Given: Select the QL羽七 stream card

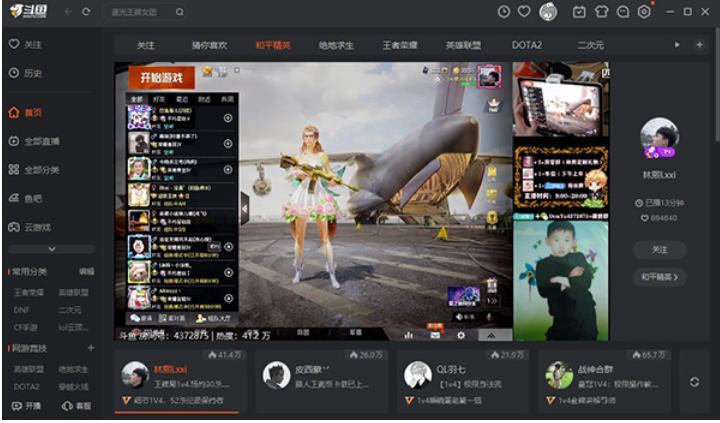Looking at the screenshot, I should 463,381.
